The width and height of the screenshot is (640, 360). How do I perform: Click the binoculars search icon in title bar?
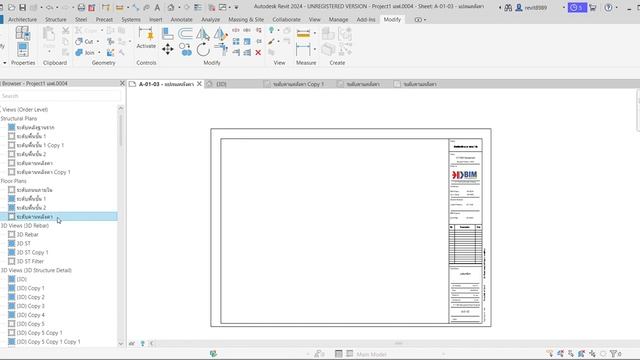pos(508,7)
